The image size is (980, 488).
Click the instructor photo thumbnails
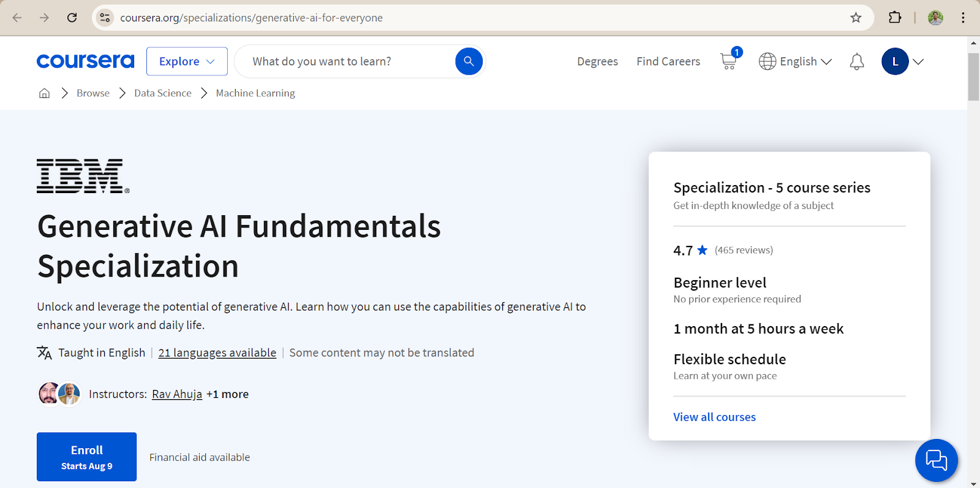pyautogui.click(x=59, y=394)
